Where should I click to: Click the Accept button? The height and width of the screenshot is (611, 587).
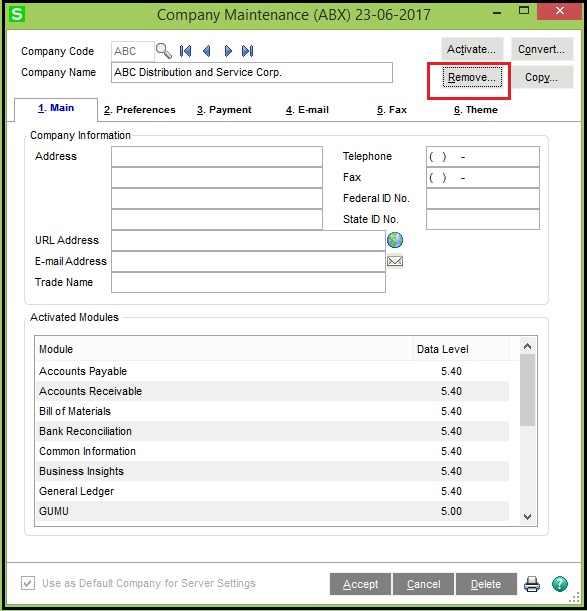(360, 584)
